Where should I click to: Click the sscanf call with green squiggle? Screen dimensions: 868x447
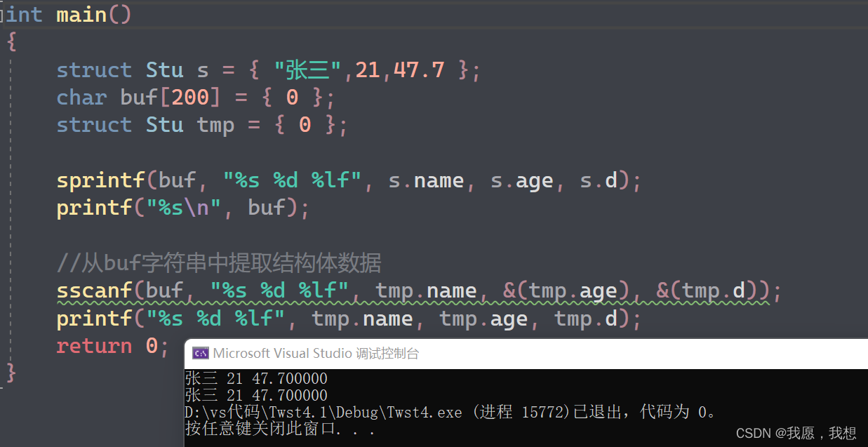click(x=419, y=291)
